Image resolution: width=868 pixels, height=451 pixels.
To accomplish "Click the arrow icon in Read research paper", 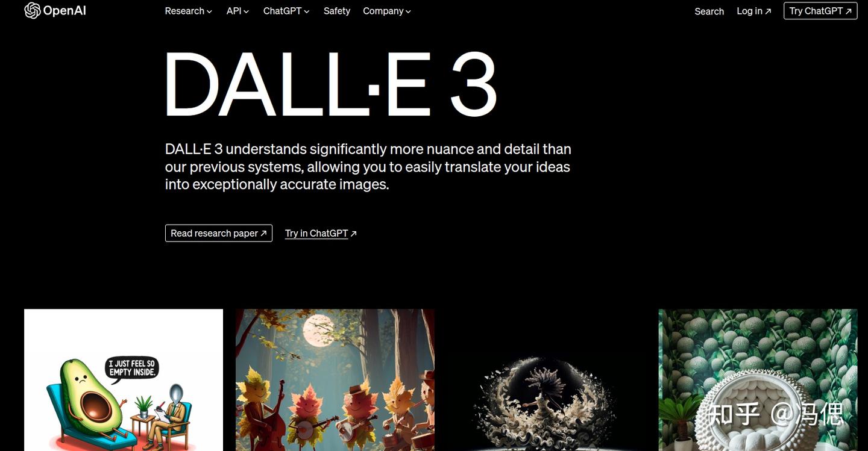I will tap(263, 234).
